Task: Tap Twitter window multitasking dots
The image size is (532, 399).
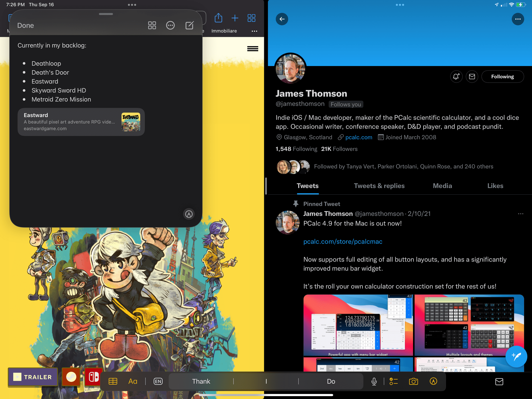Action: pos(400,5)
